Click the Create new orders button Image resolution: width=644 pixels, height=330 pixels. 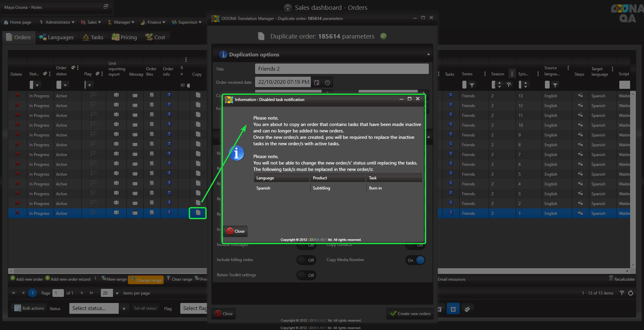pyautogui.click(x=410, y=314)
